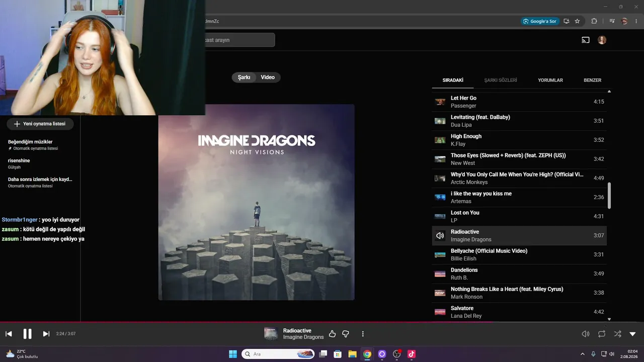The image size is (644, 362).
Task: Play Nothing Breaks Like a Heart track
Action: click(x=519, y=293)
